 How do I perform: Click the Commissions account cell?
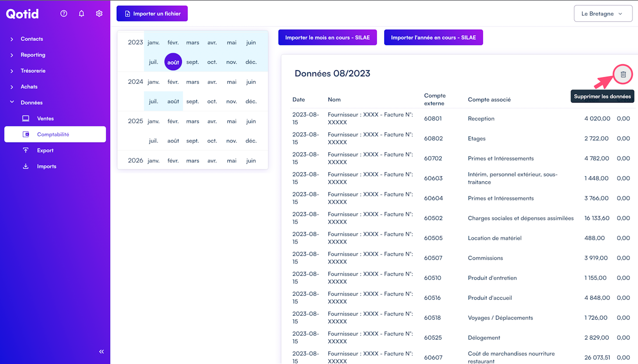485,258
